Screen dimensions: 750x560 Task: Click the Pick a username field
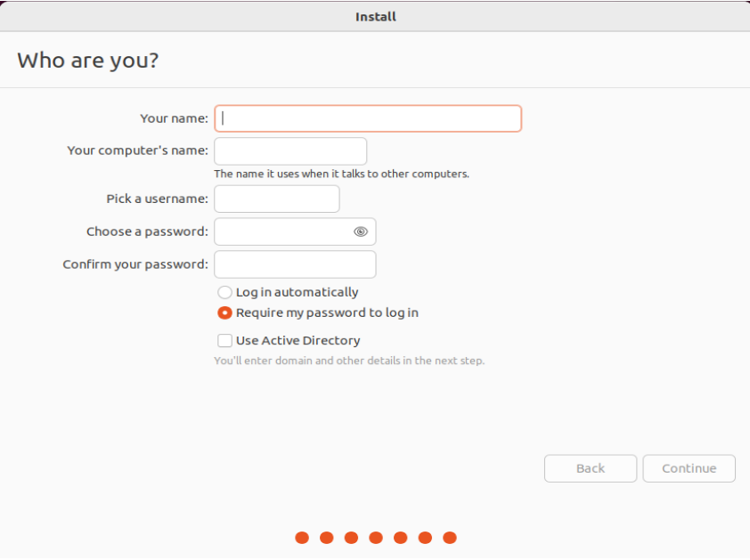pos(277,199)
